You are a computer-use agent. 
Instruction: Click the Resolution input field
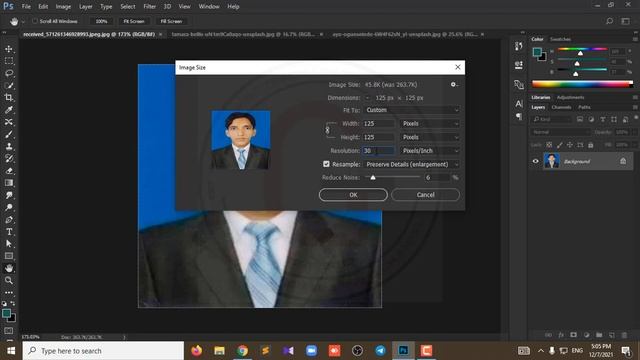pyautogui.click(x=378, y=151)
